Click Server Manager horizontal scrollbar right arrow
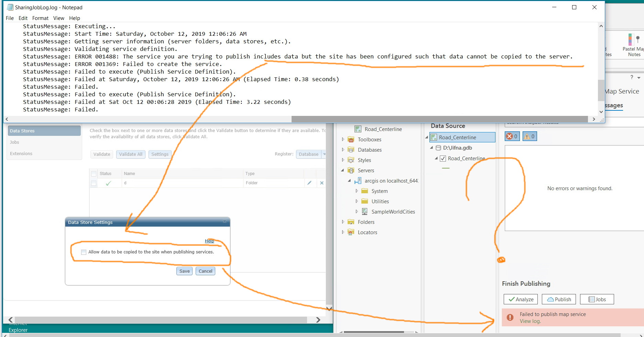 click(318, 320)
